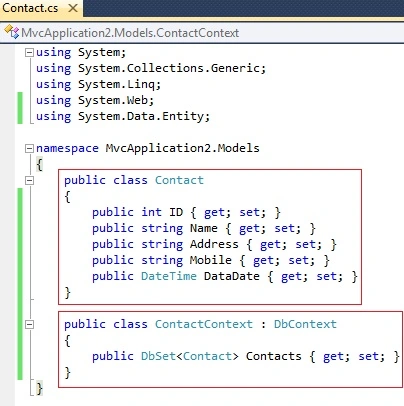This screenshot has width=404, height=406.
Task: Collapse the Contact class outline
Action: coord(30,180)
